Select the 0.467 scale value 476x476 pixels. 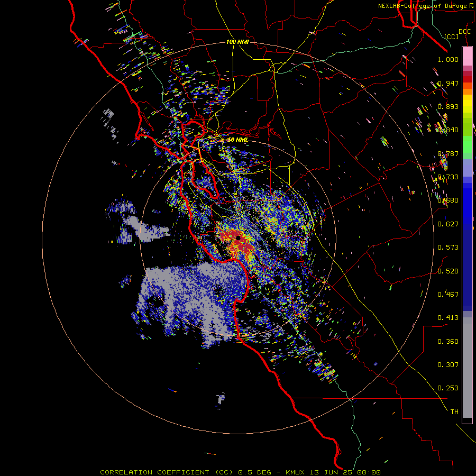pyautogui.click(x=448, y=295)
